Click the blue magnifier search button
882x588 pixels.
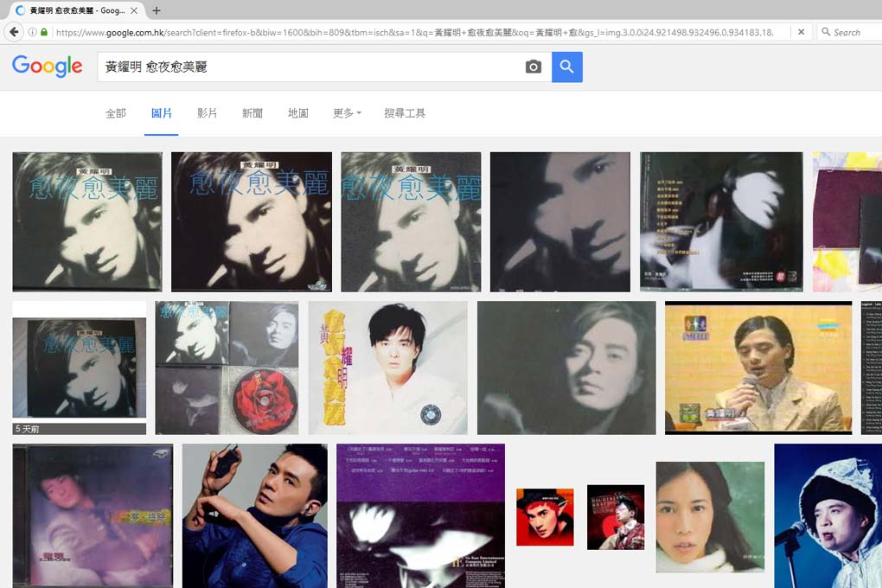567,67
